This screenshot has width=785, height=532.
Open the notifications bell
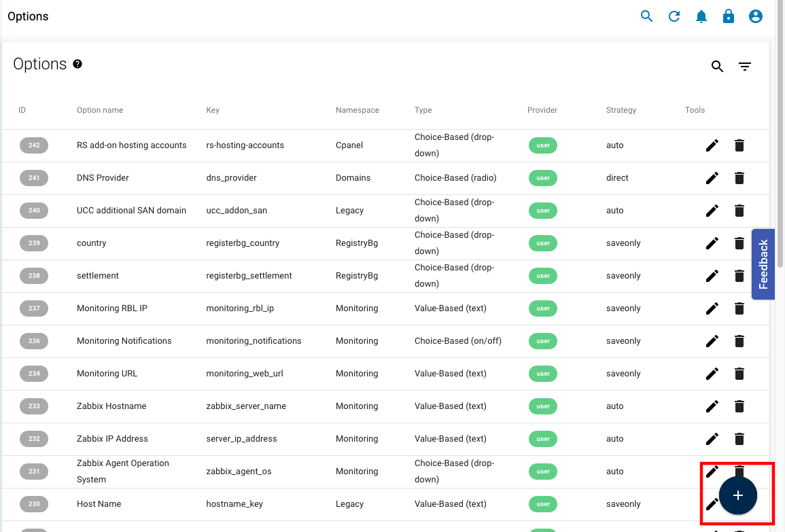click(701, 16)
